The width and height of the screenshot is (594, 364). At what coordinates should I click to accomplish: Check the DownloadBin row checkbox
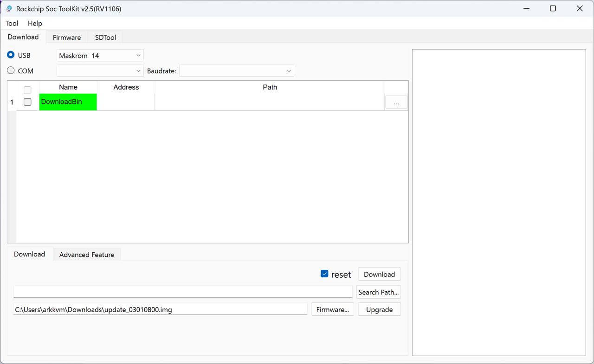(x=27, y=102)
